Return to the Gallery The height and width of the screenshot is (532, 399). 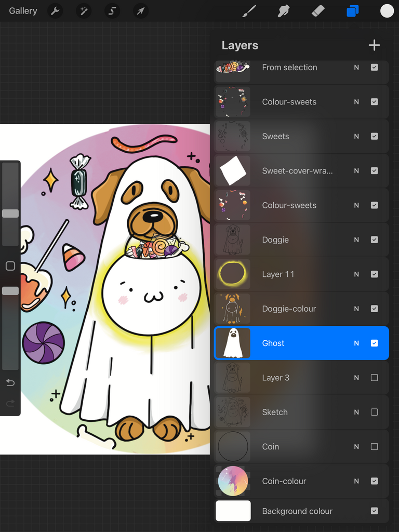tap(23, 11)
